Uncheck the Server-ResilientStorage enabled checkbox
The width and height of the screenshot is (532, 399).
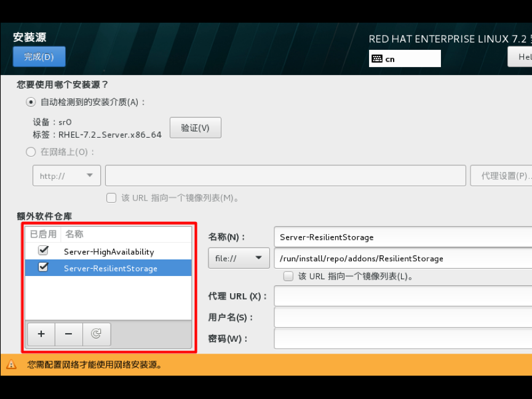pos(44,267)
